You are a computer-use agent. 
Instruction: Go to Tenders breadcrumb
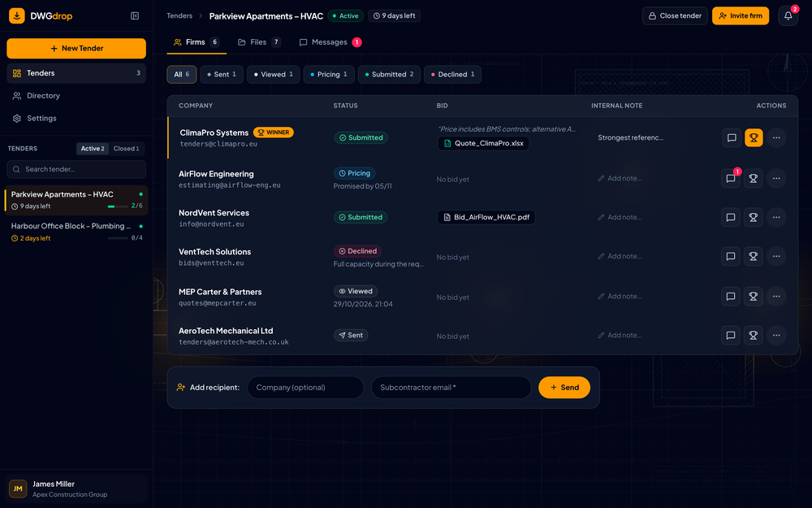point(179,16)
